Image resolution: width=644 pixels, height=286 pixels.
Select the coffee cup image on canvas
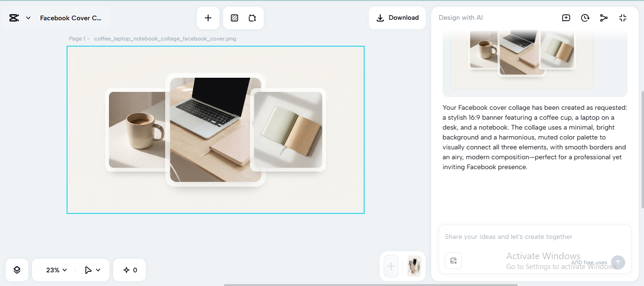[x=137, y=130]
